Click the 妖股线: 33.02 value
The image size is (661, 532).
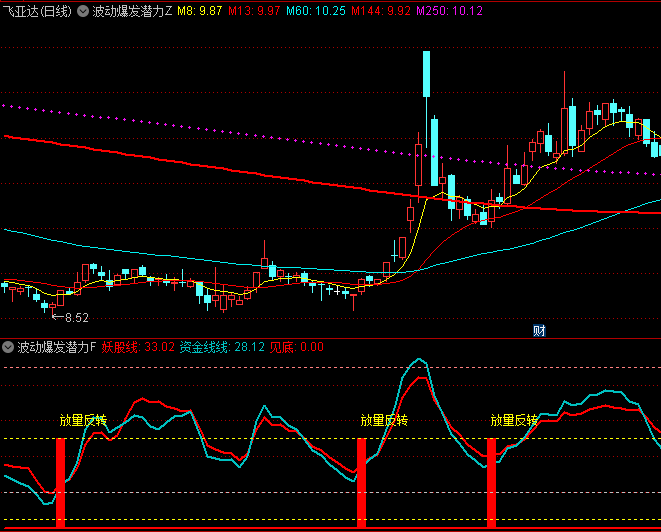(x=138, y=347)
